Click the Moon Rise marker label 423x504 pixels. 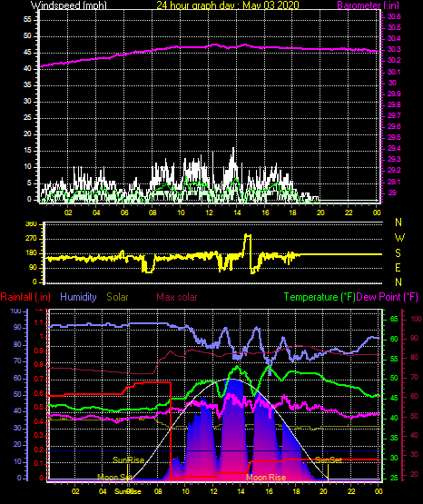pyautogui.click(x=266, y=478)
